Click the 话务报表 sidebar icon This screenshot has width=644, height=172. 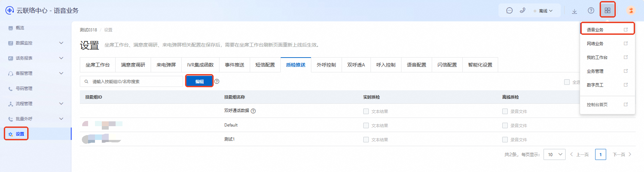point(11,58)
